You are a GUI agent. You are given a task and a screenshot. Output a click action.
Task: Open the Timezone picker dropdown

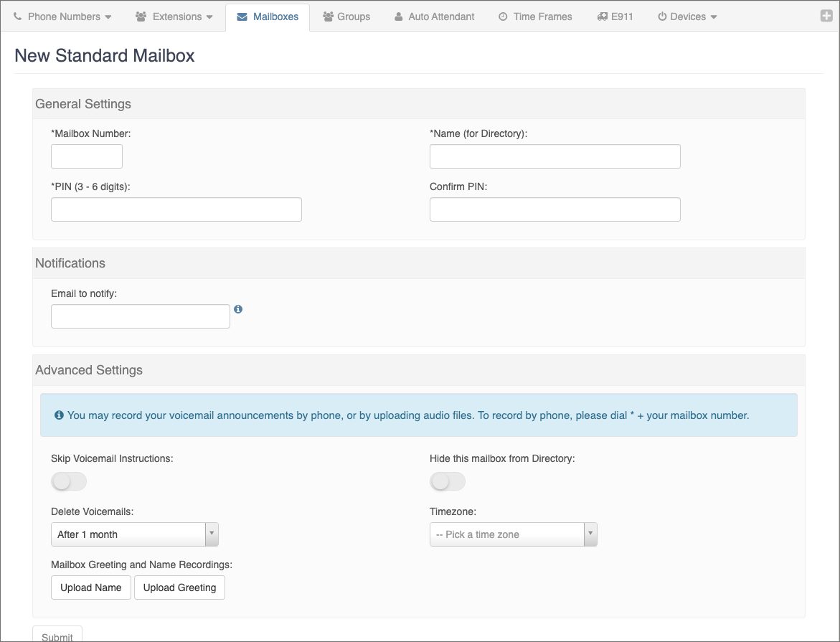tap(513, 534)
